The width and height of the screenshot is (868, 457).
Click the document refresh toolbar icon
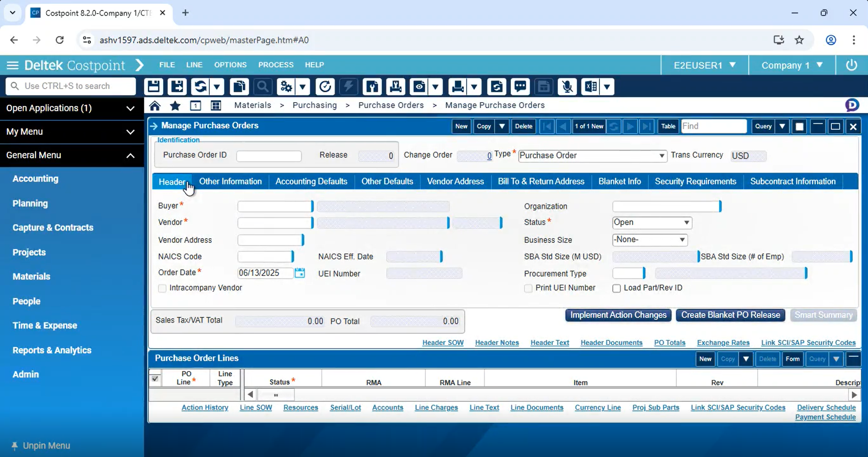pos(496,86)
